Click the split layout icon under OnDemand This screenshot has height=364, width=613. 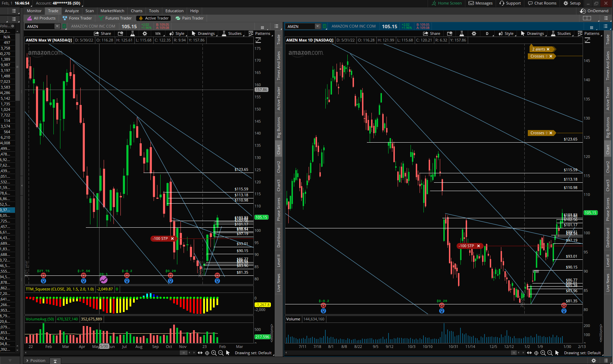587,18
